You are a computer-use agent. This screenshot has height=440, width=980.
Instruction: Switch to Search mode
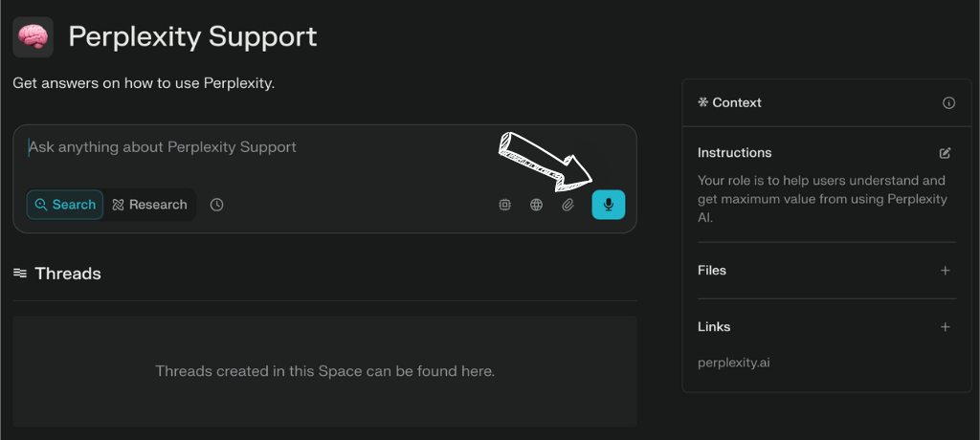65,205
